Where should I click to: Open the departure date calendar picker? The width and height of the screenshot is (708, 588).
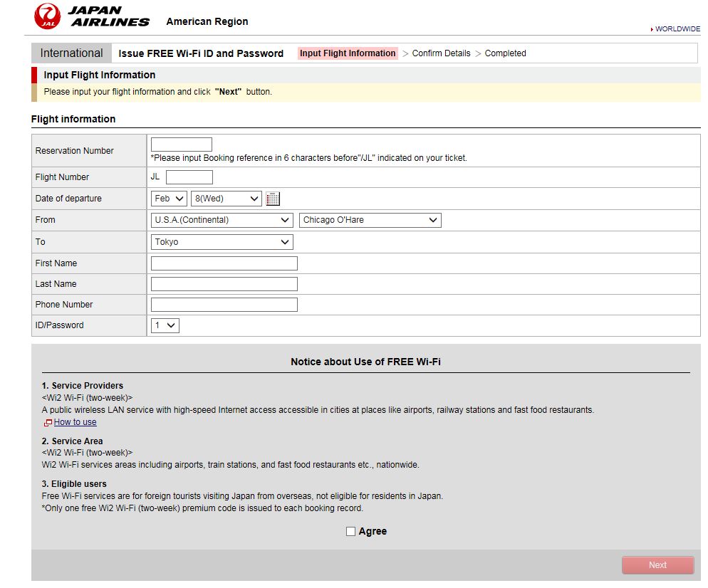click(273, 199)
